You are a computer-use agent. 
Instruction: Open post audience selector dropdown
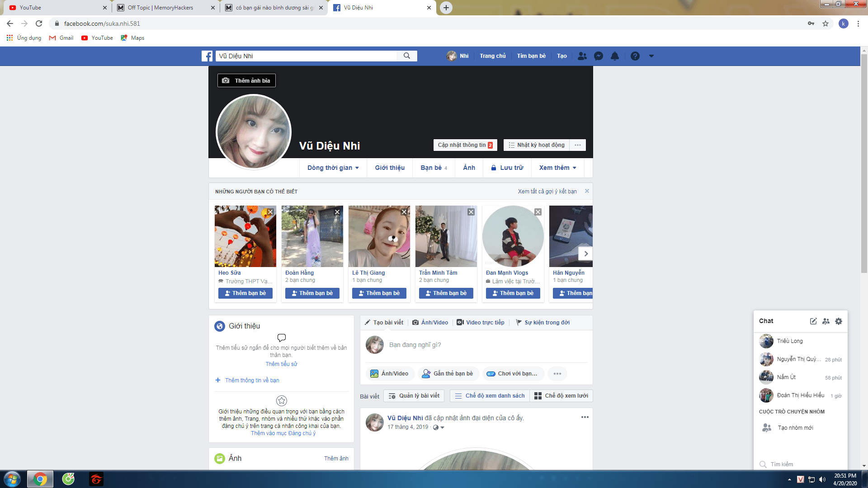point(439,427)
